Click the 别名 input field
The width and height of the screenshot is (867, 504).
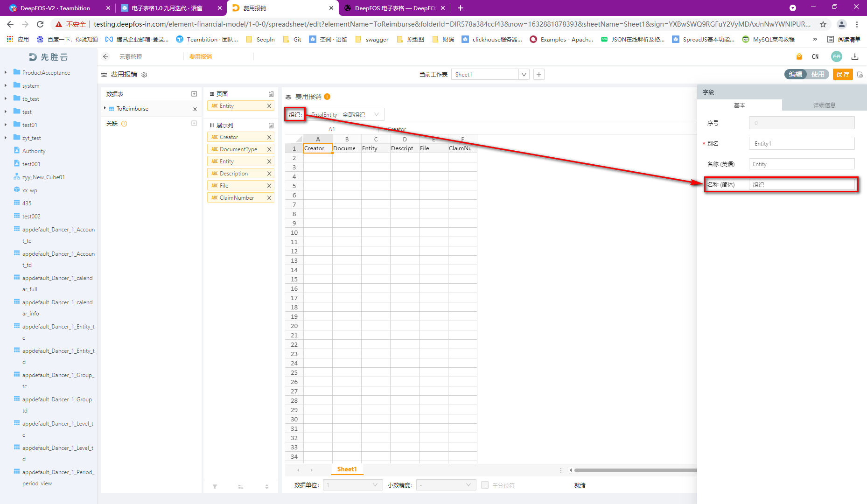802,143
